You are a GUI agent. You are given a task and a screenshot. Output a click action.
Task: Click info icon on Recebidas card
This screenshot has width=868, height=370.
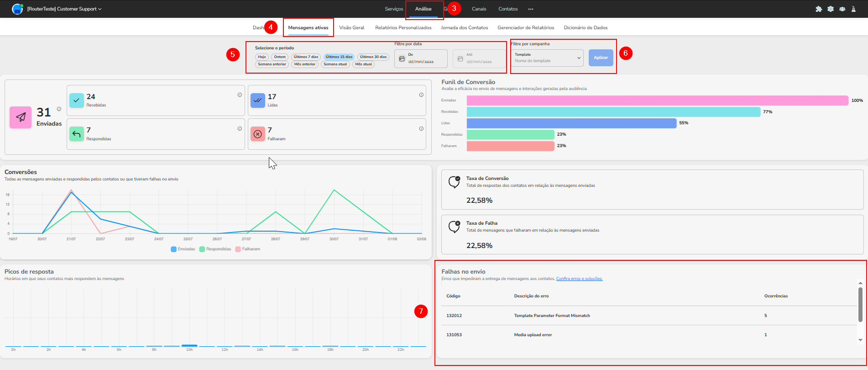pos(240,95)
